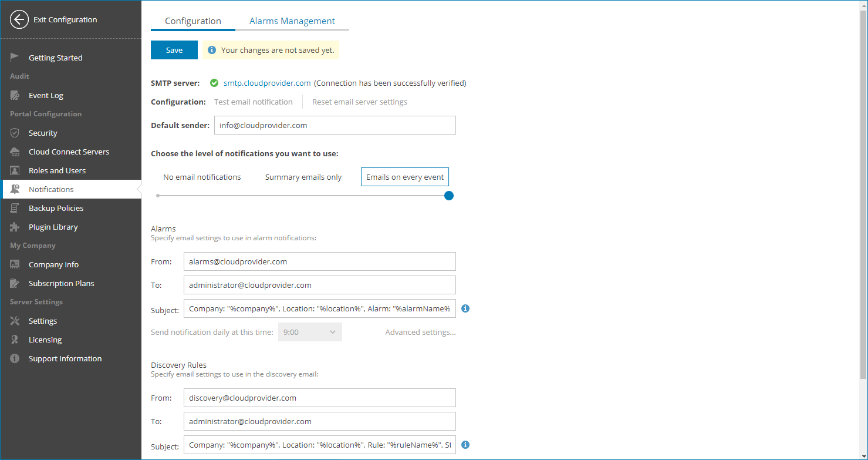Select the Settings wrench icon
Viewport: 868px width, 460px height.
point(14,321)
